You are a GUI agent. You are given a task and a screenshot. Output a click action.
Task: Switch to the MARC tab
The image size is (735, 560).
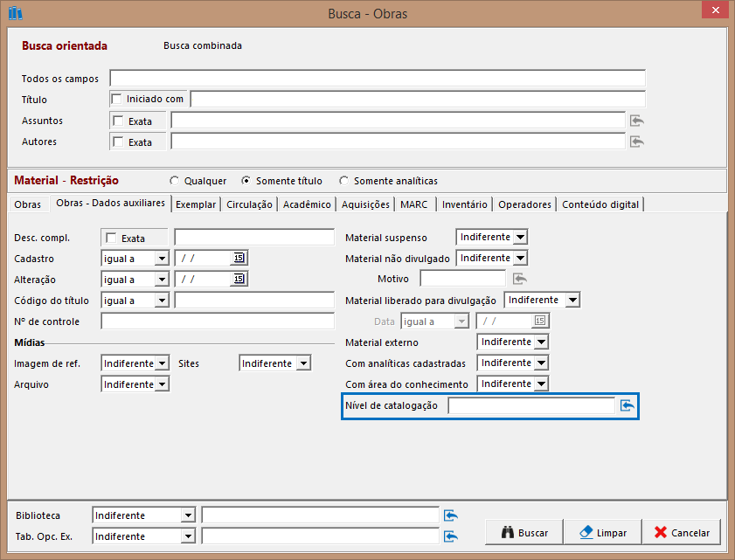click(414, 204)
